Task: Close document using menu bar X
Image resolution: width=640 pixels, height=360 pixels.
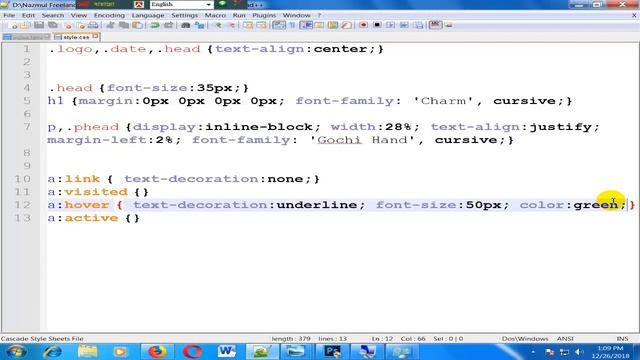Action: click(x=634, y=15)
